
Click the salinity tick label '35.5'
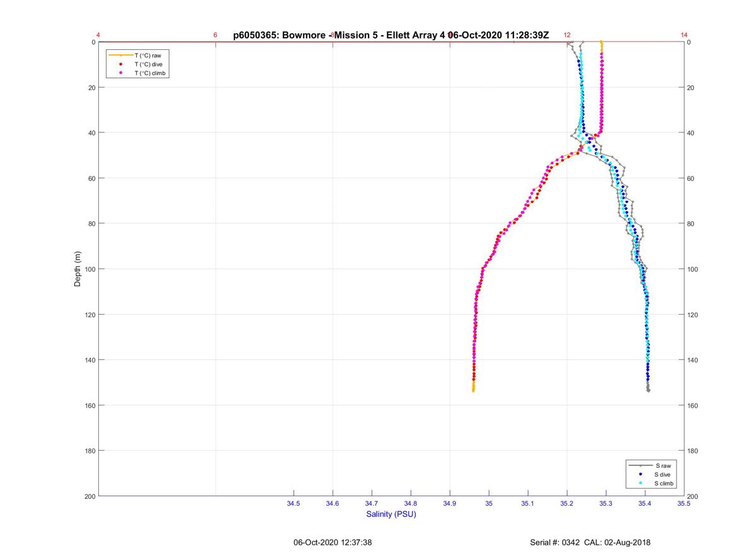point(684,504)
